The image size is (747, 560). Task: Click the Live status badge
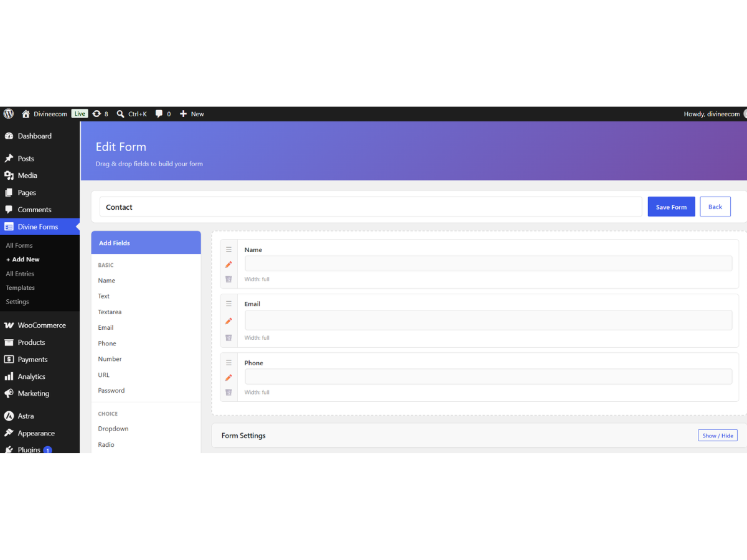pyautogui.click(x=80, y=114)
